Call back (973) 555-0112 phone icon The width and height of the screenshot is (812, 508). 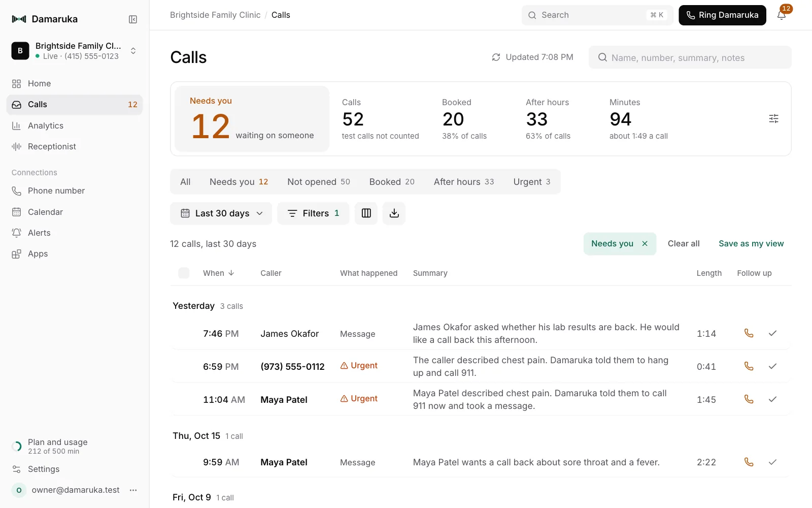[749, 366]
